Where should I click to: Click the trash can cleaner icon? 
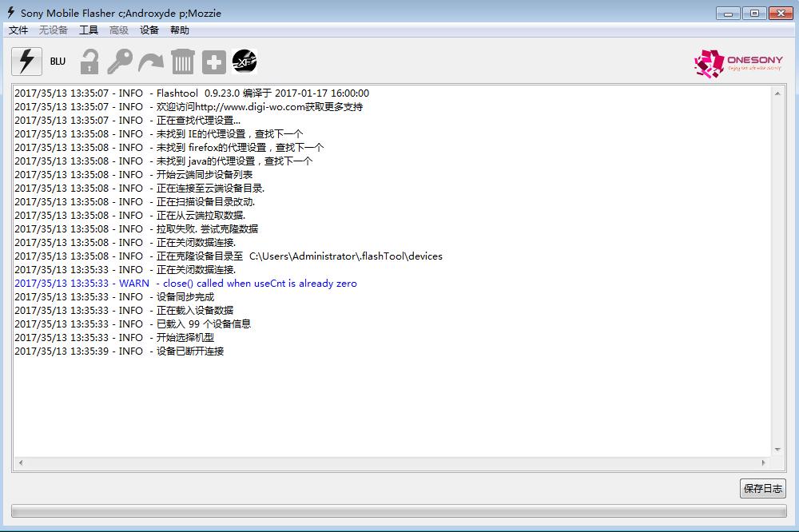(x=182, y=62)
